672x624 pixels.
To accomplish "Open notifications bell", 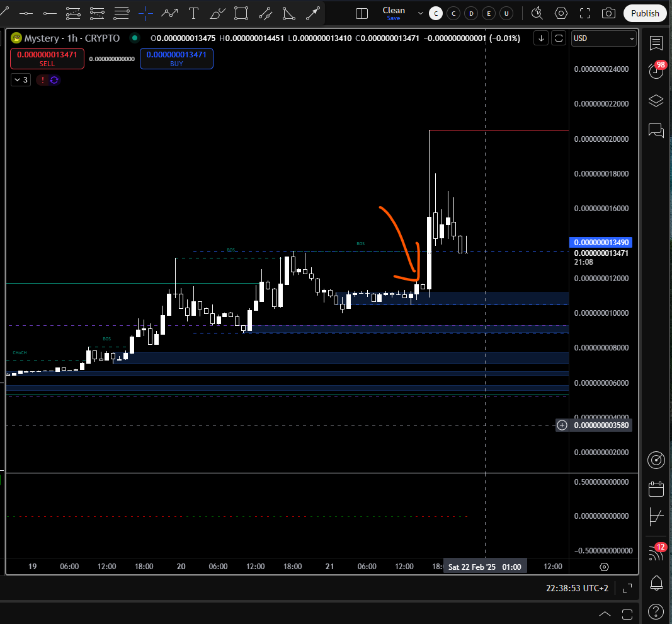I will click(656, 583).
